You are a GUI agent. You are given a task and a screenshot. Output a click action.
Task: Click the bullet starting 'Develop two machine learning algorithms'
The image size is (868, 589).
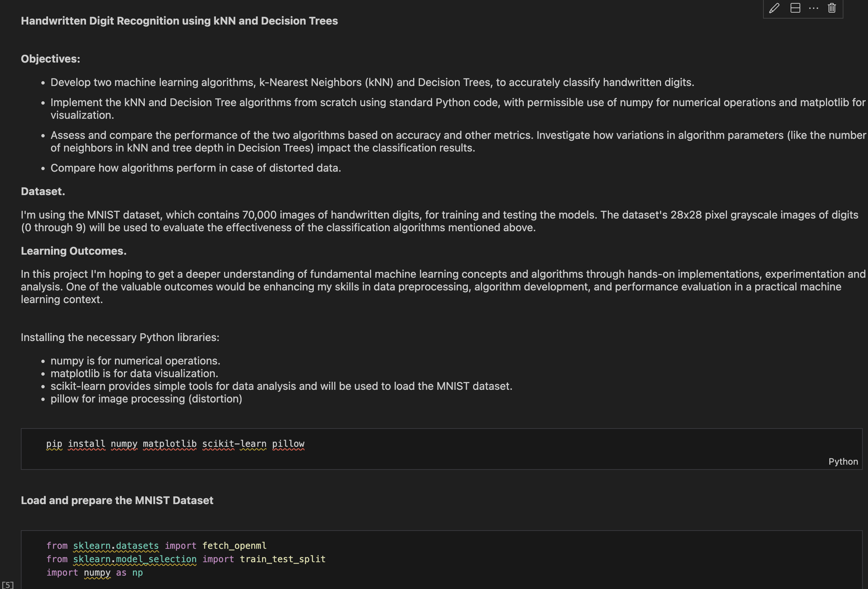(372, 82)
